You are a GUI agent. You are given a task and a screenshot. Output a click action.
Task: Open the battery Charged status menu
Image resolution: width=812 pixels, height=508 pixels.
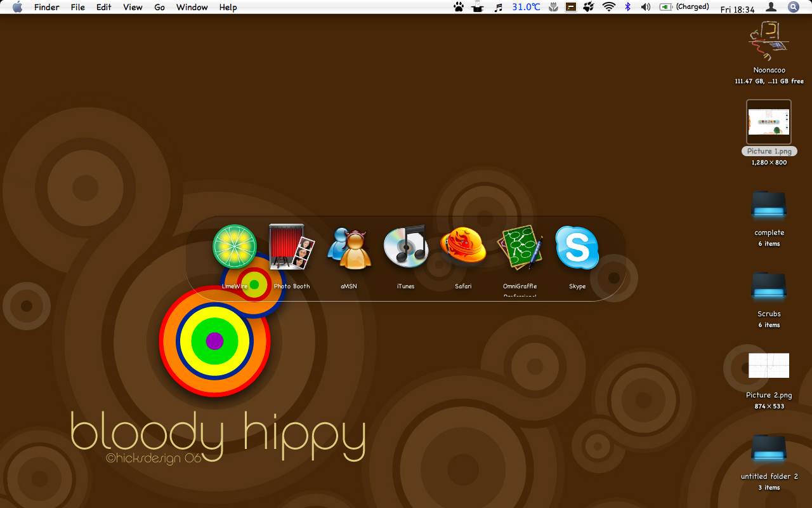pos(684,7)
